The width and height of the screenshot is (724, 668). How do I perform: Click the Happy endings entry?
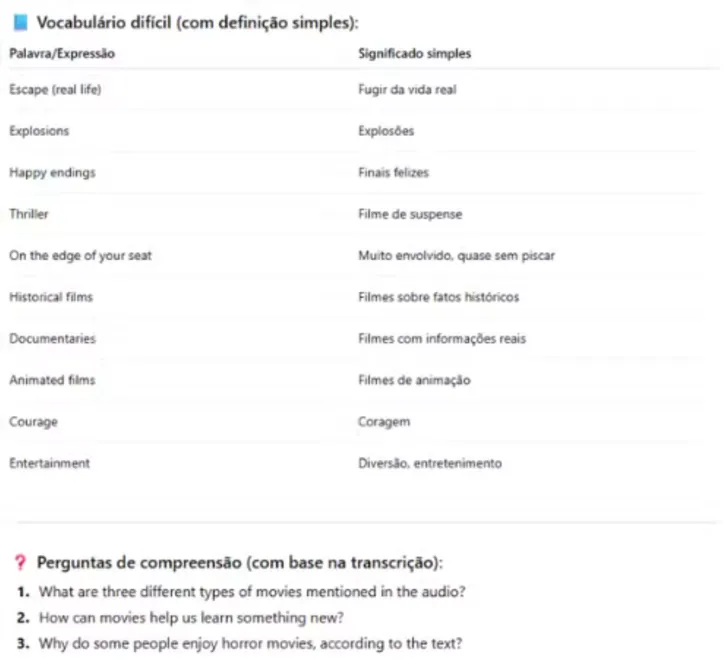click(52, 173)
